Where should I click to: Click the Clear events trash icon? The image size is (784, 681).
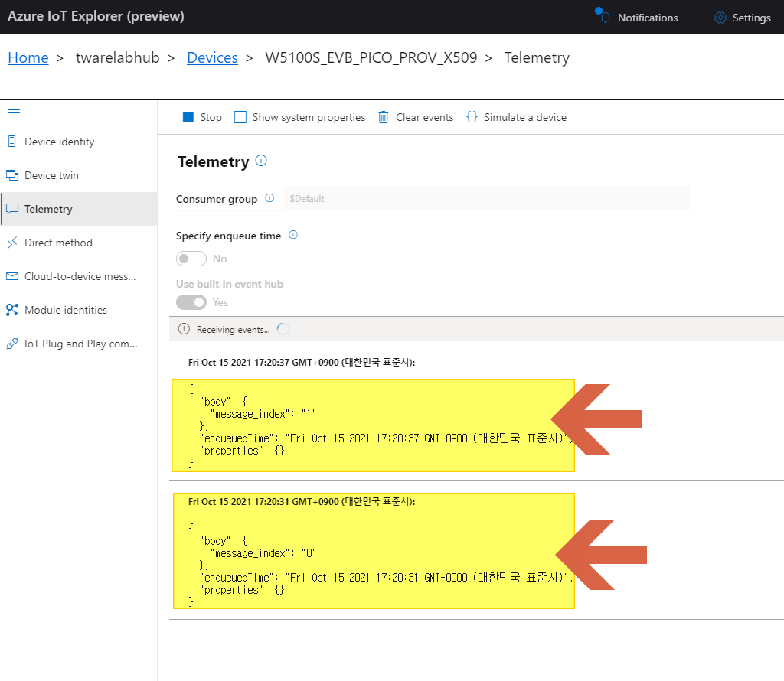383,117
